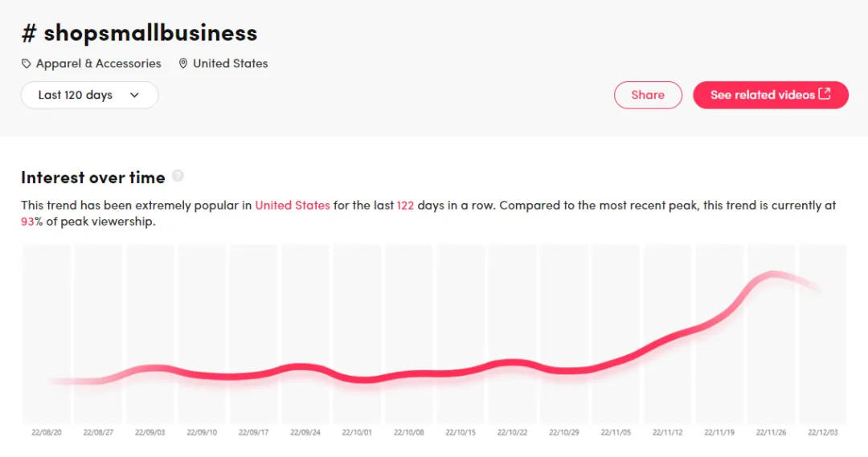This screenshot has height=457, width=868.
Task: Click the peak of the trend curve
Action: pos(772,275)
